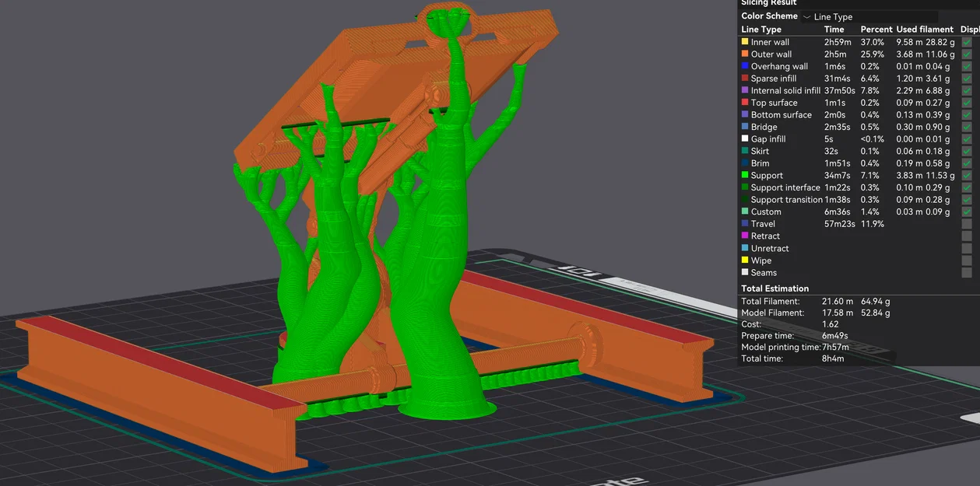The image size is (980, 486).
Task: Toggle Sparse infill display checkbox
Action: coord(966,79)
